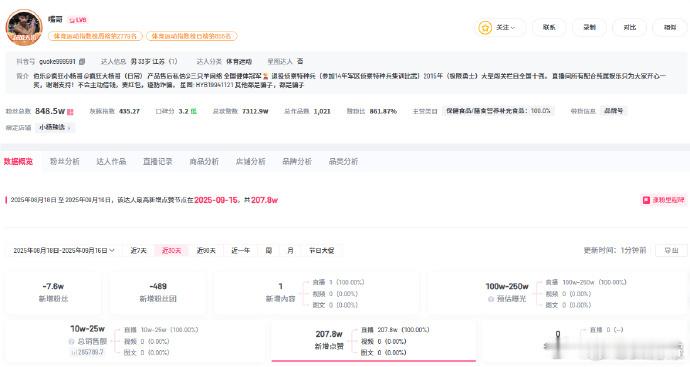This screenshot has width=690, height=367.
Task: Click the first orange 体育运动 ranking tag
Action: tap(95, 36)
